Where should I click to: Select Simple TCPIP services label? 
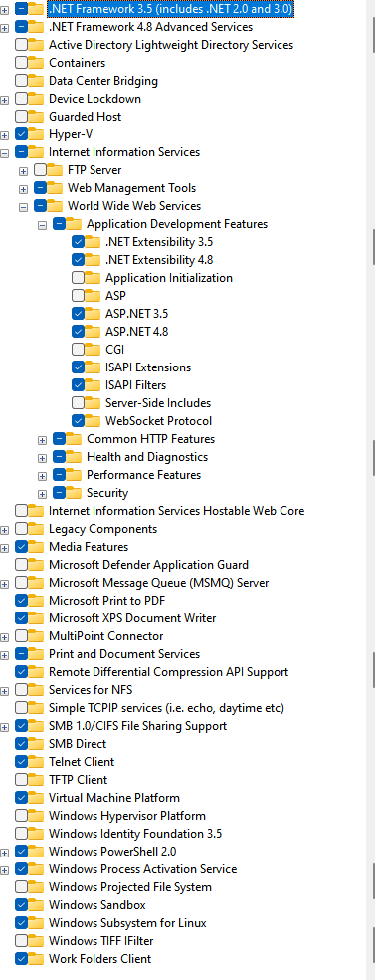[x=166, y=708]
